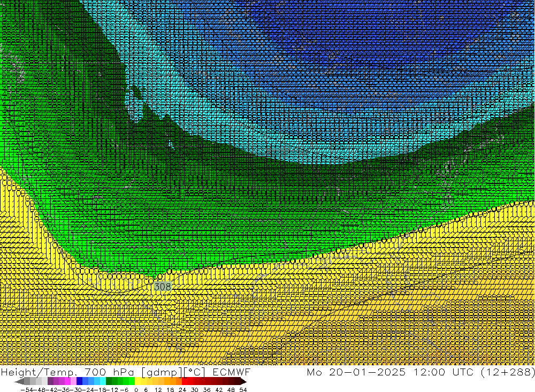Click the left gray arrow end of the color bar
Screen dimensions: 535x392
tap(19, 381)
